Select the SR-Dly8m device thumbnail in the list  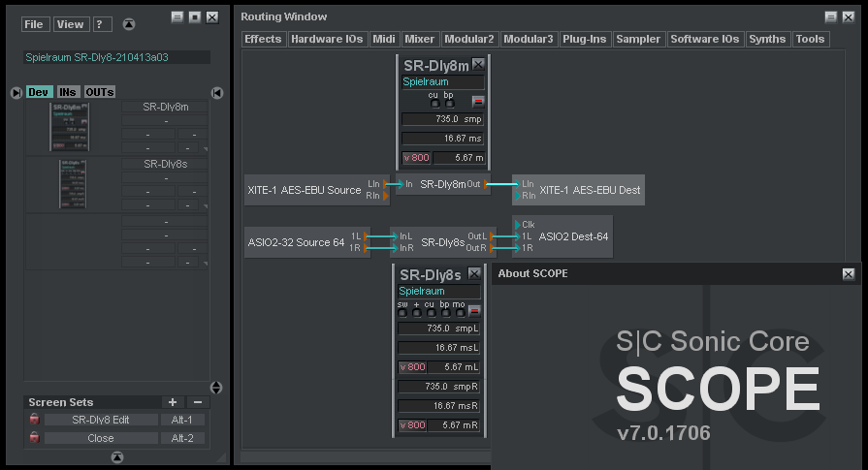[69, 127]
